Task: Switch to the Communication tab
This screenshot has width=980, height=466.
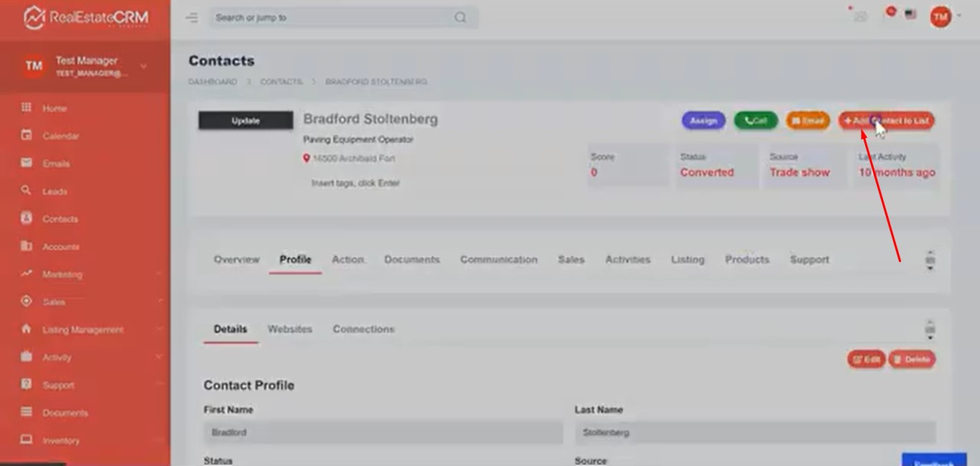Action: (498, 260)
